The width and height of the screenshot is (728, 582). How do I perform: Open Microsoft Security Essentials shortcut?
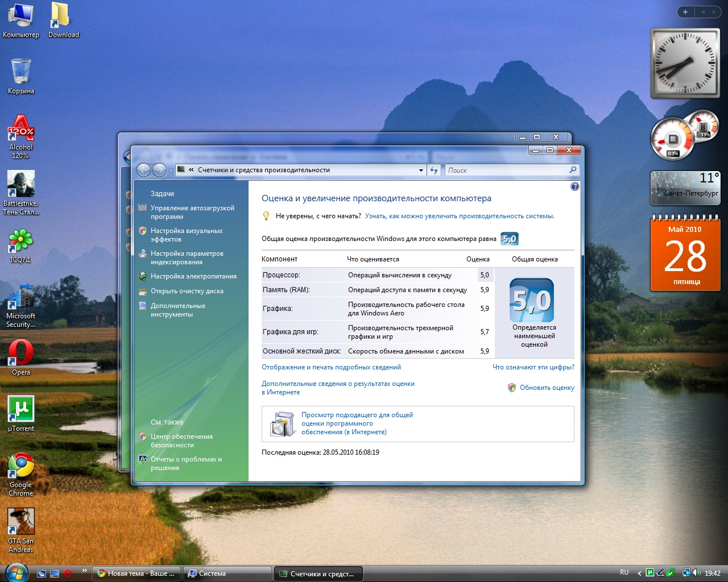click(x=20, y=306)
